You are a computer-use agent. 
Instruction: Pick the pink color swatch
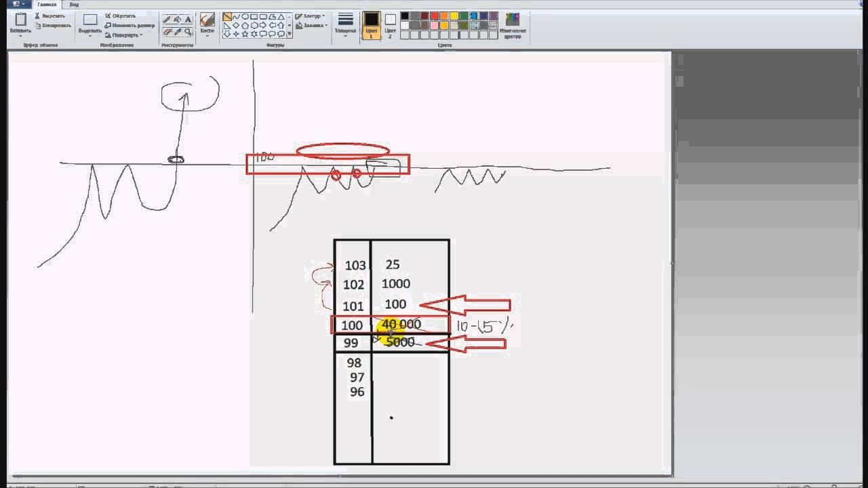[x=435, y=25]
